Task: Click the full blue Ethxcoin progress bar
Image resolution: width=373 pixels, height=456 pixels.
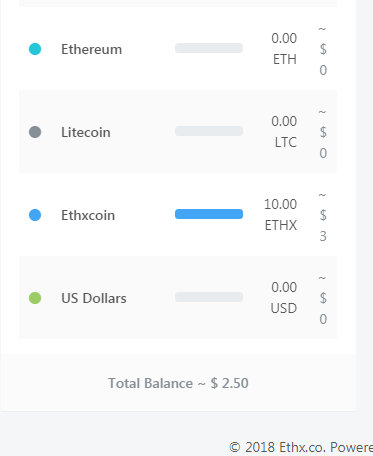Action: [x=209, y=214]
